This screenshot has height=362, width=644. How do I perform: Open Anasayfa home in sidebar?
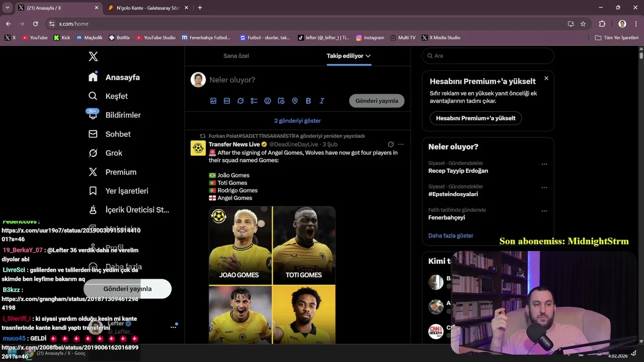click(114, 77)
